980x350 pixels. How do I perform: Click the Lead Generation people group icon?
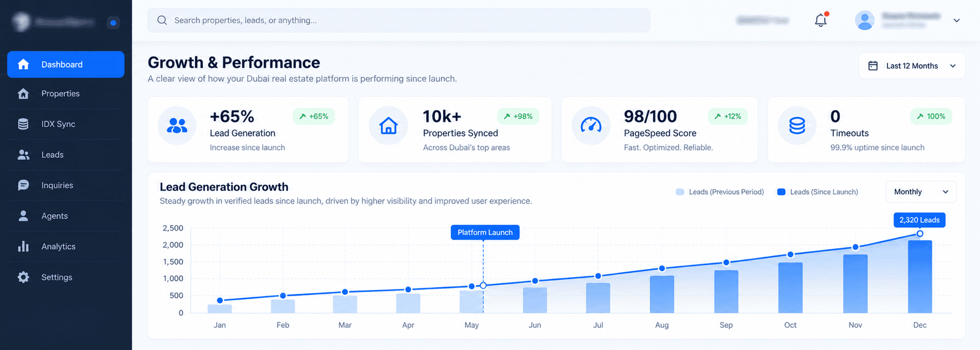coord(177,125)
